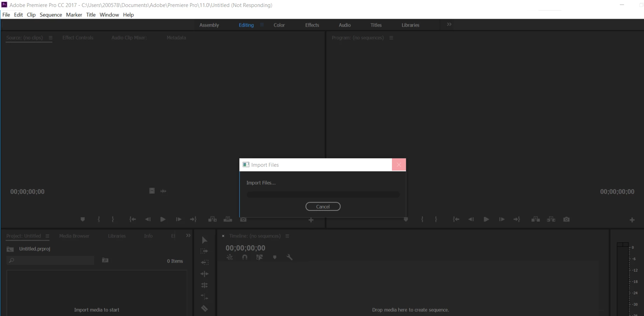Click the Find bin icon beside search

pos(105,260)
